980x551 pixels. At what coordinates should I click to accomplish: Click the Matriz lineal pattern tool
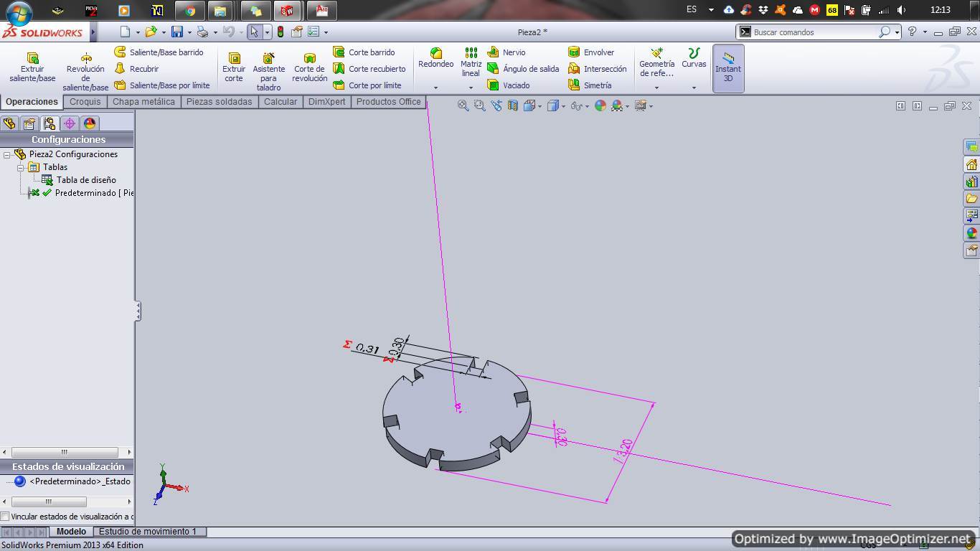coord(471,62)
